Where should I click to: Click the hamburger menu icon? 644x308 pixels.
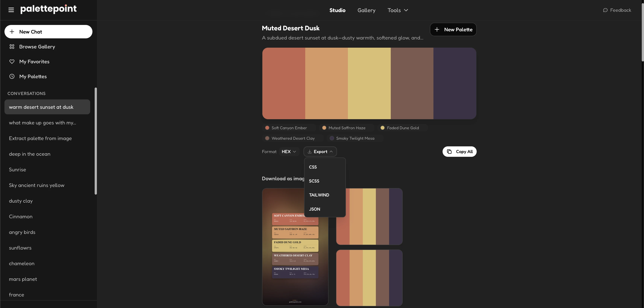coord(11,10)
